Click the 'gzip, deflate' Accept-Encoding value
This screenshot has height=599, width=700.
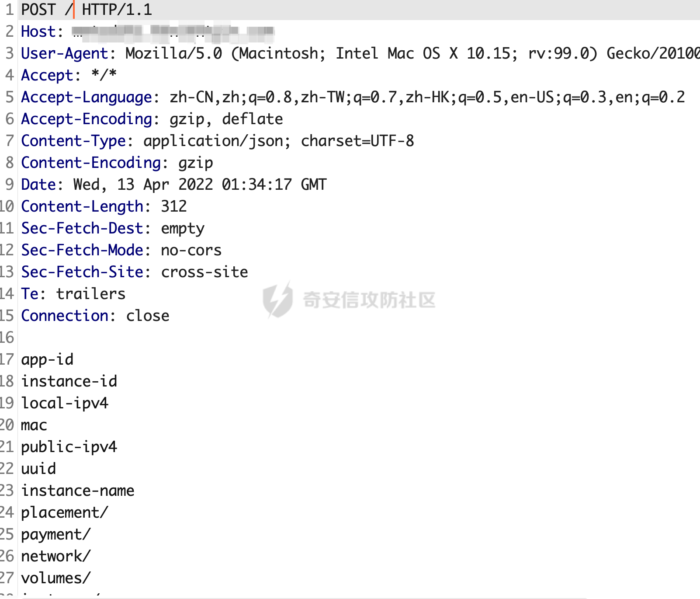[x=226, y=119]
